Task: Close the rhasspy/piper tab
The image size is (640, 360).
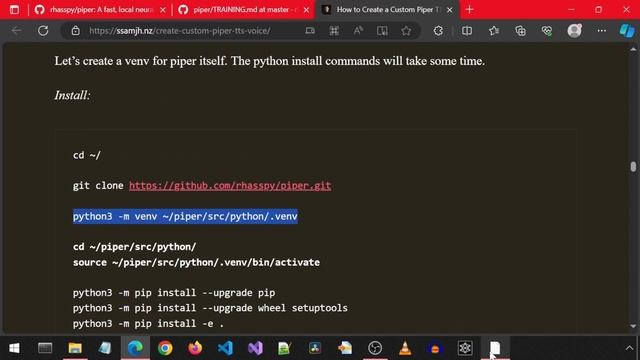Action: [x=163, y=10]
